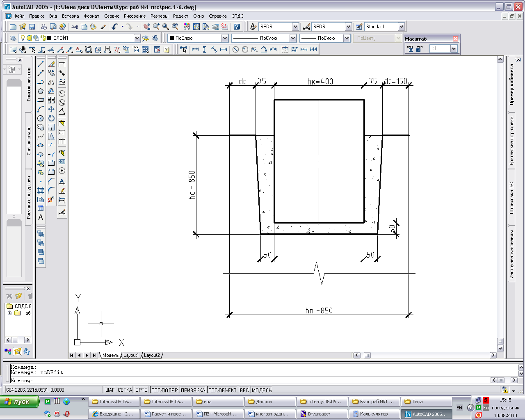Pick the Polygon tool in Draw toolbar
Viewport: 525px width, 420px height.
[x=41, y=91]
